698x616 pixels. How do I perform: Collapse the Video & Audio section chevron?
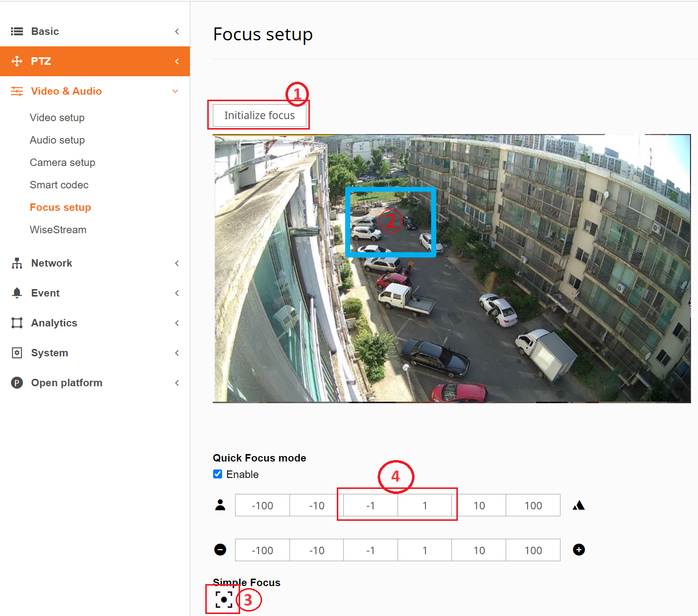click(175, 91)
